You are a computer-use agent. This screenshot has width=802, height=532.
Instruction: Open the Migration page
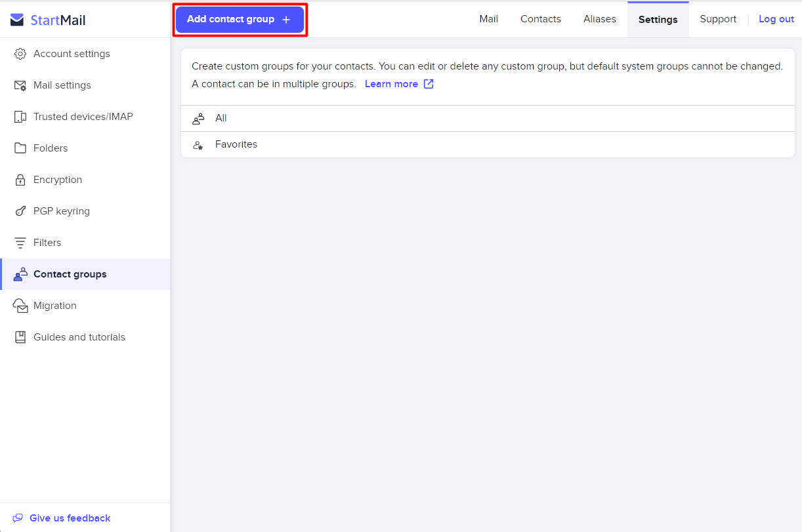click(85, 306)
